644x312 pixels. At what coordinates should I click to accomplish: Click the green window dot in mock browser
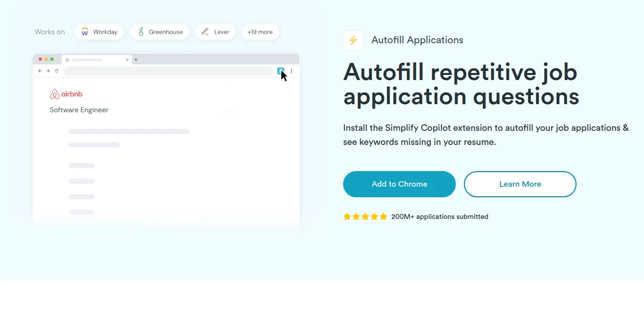click(52, 59)
